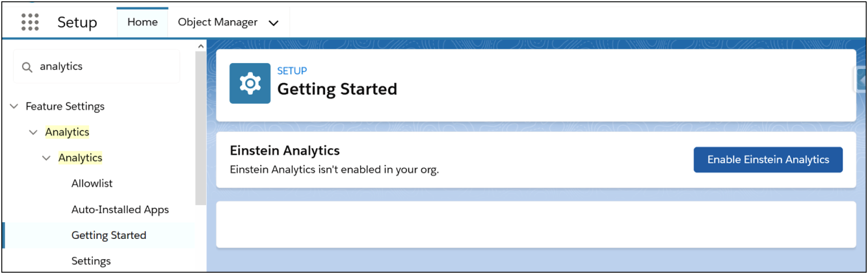The image size is (868, 274).
Task: Collapse the nested Analytics subnode
Action: point(47,158)
